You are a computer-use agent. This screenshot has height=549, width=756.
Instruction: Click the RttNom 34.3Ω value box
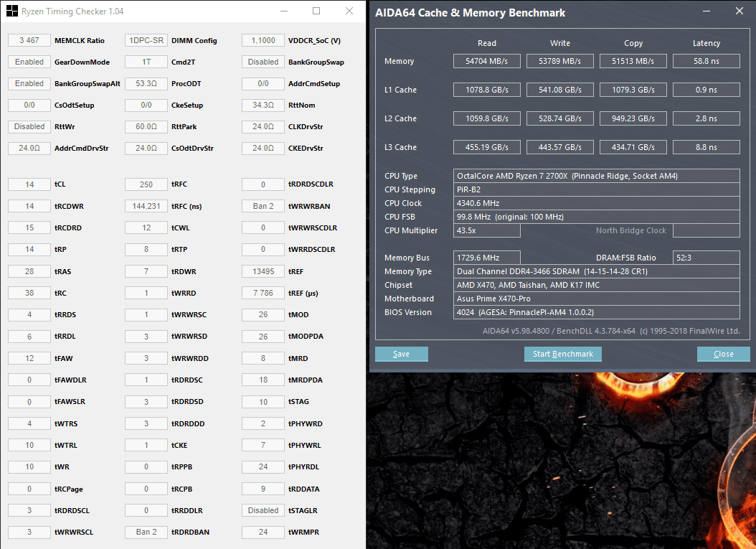(x=263, y=105)
